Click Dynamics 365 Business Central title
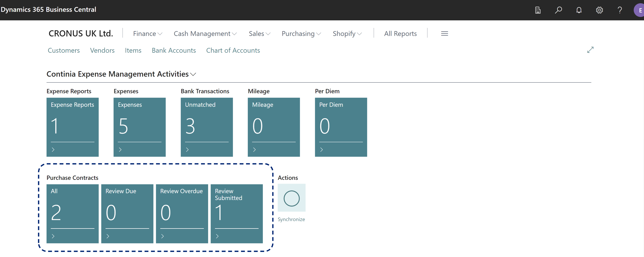The width and height of the screenshot is (644, 257). coord(49,10)
